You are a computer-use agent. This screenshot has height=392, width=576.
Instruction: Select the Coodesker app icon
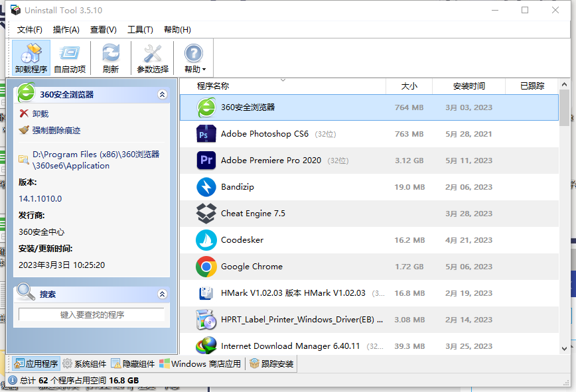(x=206, y=240)
